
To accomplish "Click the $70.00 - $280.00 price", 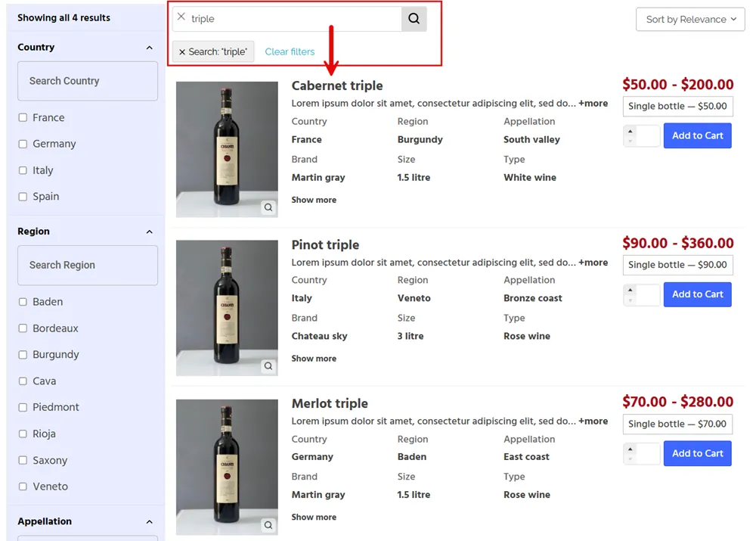I will point(677,402).
